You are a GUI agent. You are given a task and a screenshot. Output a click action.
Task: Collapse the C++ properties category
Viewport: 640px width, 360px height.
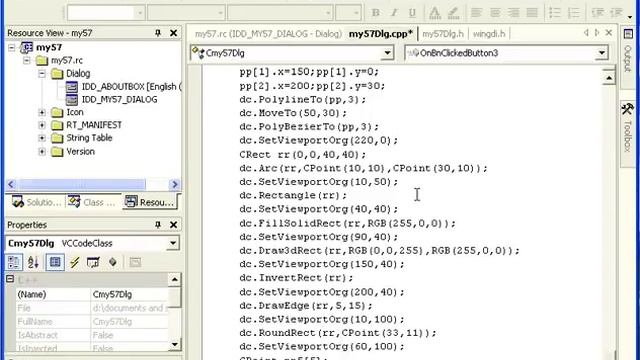(x=10, y=279)
